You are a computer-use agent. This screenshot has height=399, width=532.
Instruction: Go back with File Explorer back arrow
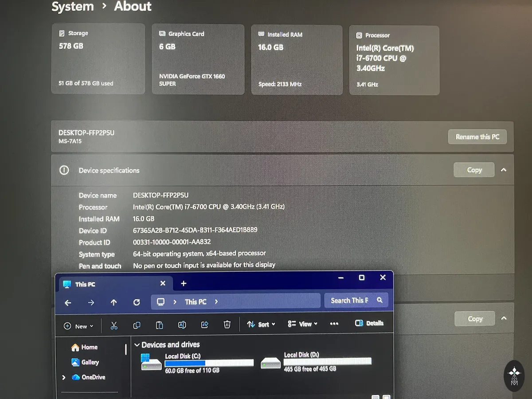point(68,303)
